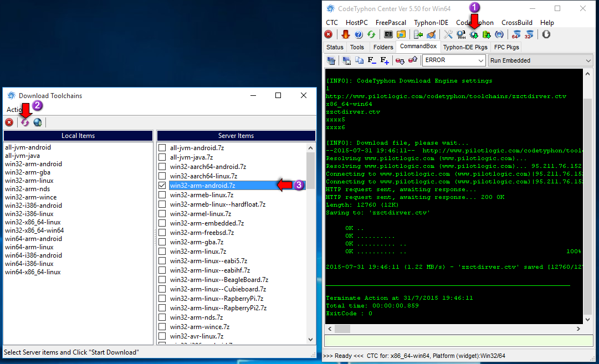The width and height of the screenshot is (599, 364).
Task: Check the all-jvm-java.7z checkbox
Action: [162, 157]
